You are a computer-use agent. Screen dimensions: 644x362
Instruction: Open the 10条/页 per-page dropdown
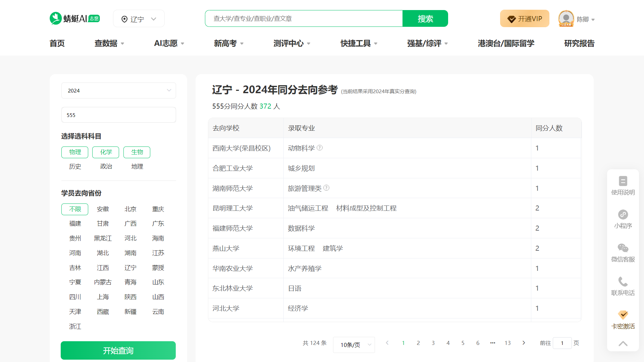354,345
